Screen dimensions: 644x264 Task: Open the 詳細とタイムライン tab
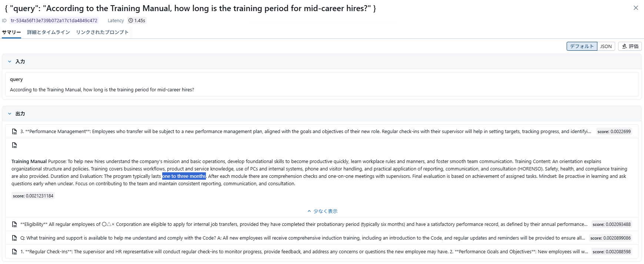point(49,32)
